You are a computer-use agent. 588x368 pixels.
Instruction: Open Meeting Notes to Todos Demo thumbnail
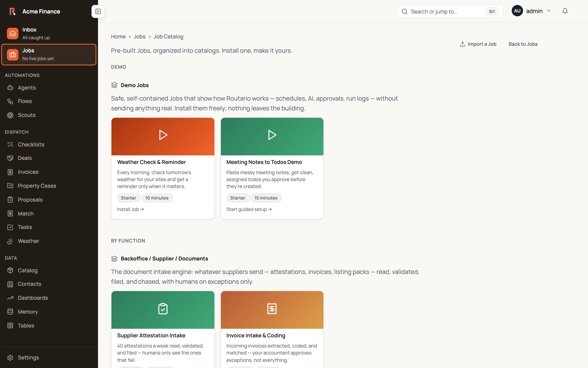(272, 137)
